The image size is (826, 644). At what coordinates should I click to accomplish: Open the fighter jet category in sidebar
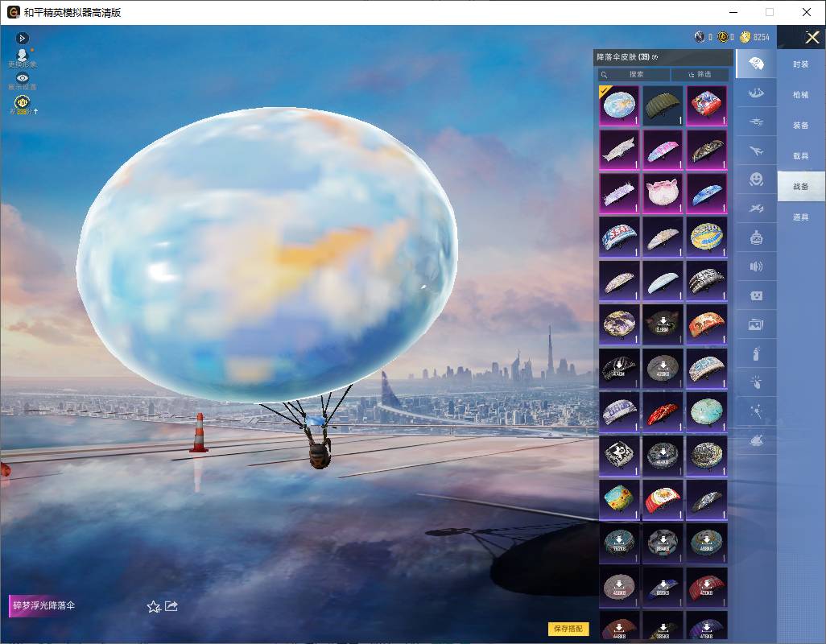click(x=756, y=209)
